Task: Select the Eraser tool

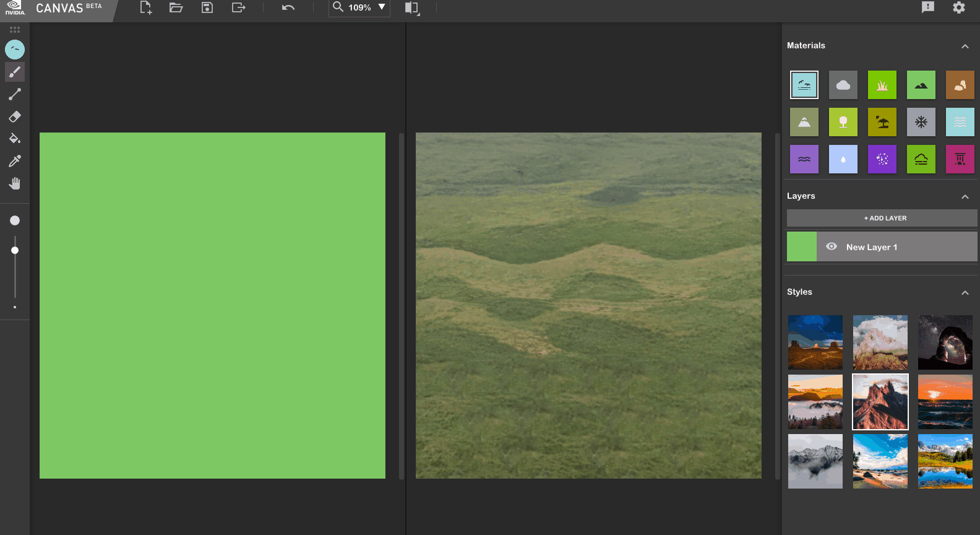Action: click(15, 116)
